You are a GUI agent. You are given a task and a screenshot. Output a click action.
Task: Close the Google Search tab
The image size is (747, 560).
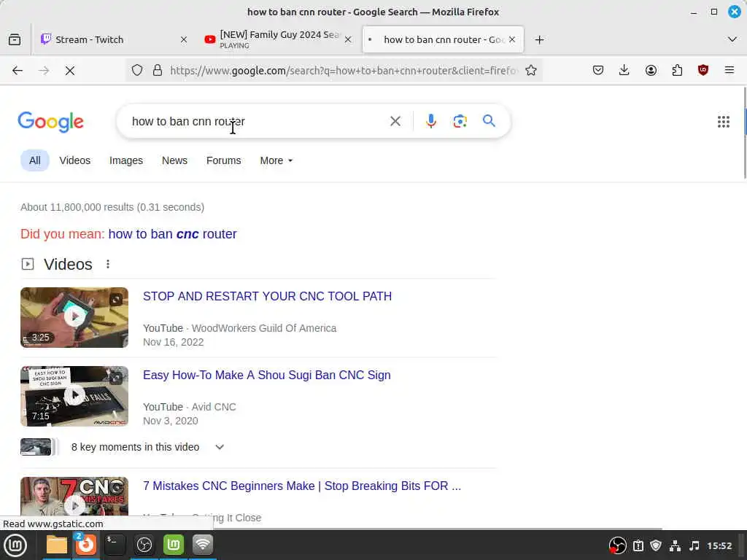512,39
